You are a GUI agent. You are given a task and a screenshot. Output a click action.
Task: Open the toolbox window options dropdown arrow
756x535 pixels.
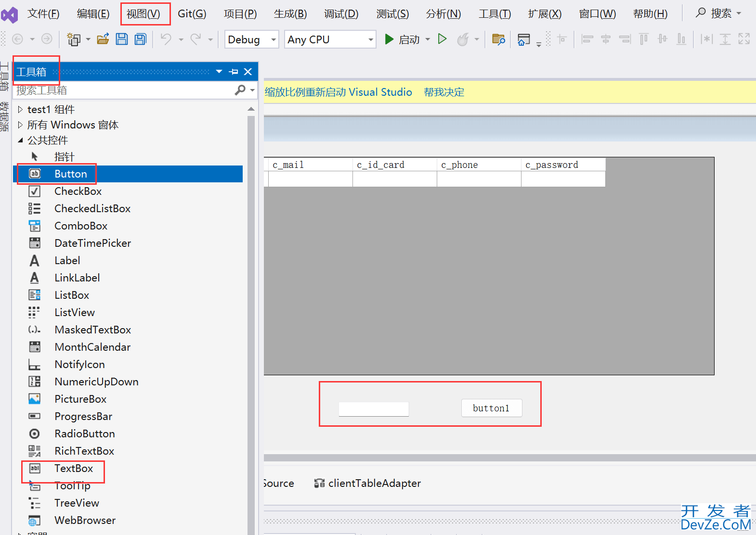click(219, 72)
